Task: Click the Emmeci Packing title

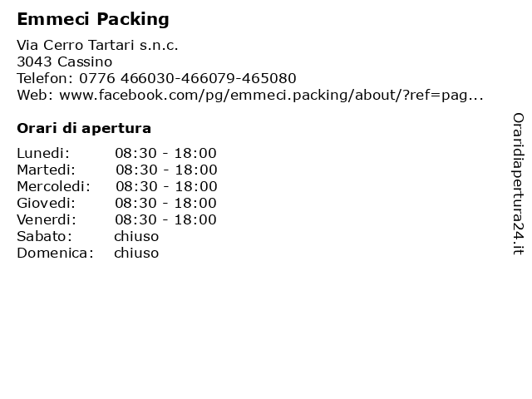Action: click(93, 19)
